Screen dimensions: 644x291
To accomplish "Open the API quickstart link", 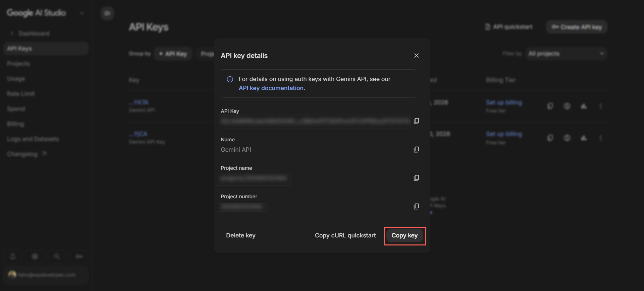I will tap(509, 27).
